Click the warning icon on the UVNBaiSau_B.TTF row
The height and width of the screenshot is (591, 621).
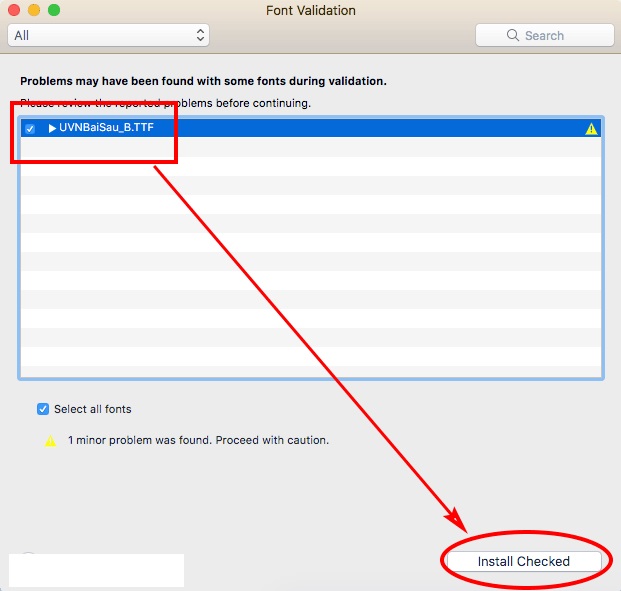coord(591,129)
